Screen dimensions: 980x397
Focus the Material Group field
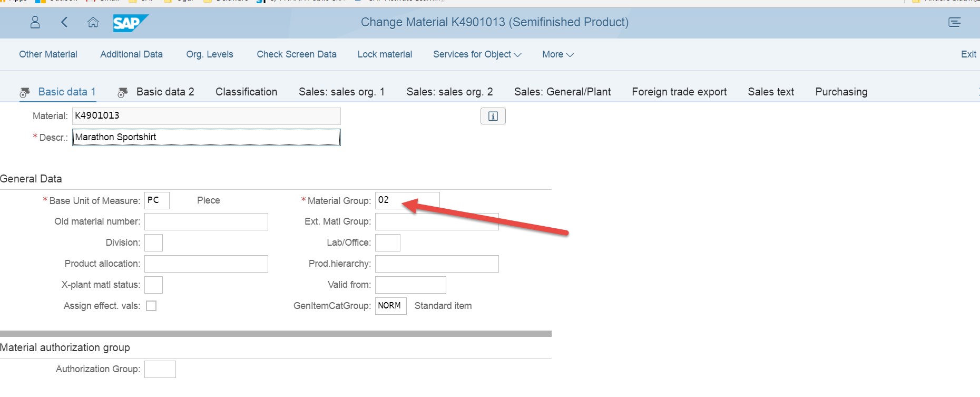tap(407, 200)
